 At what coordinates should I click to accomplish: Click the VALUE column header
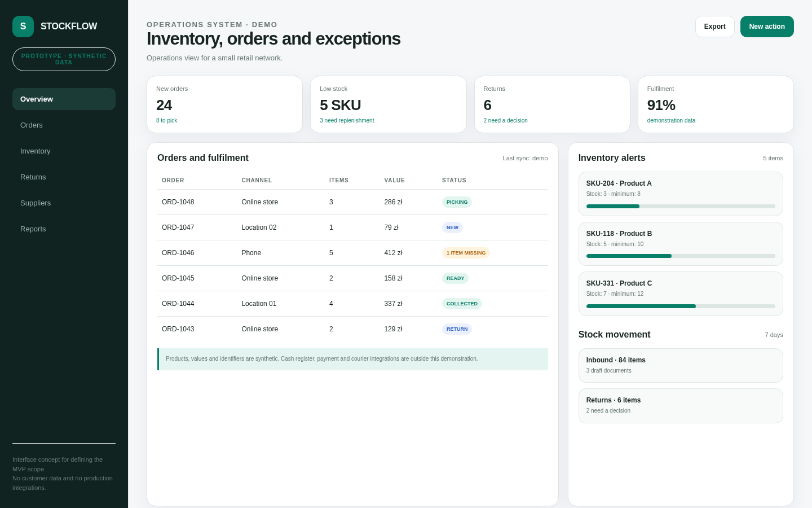point(395,181)
